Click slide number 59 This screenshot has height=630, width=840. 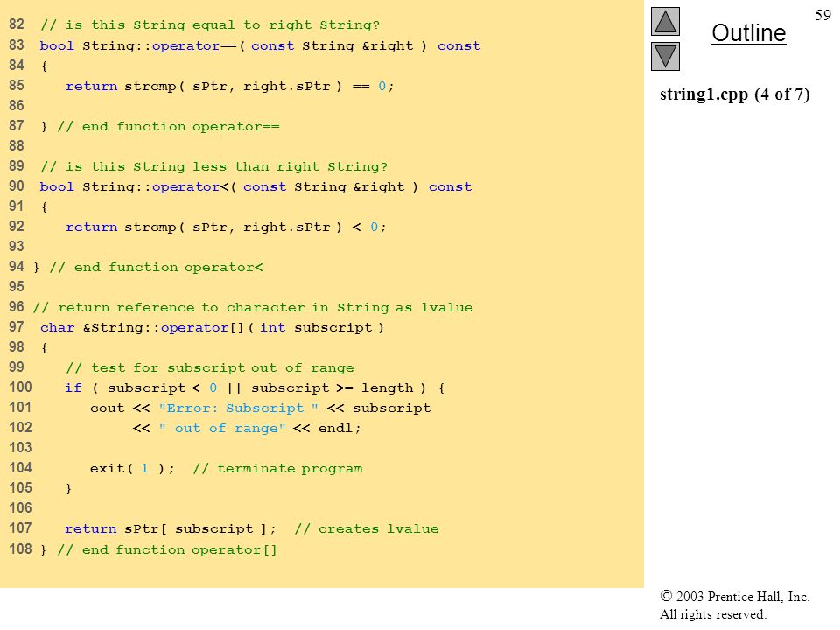(x=822, y=15)
